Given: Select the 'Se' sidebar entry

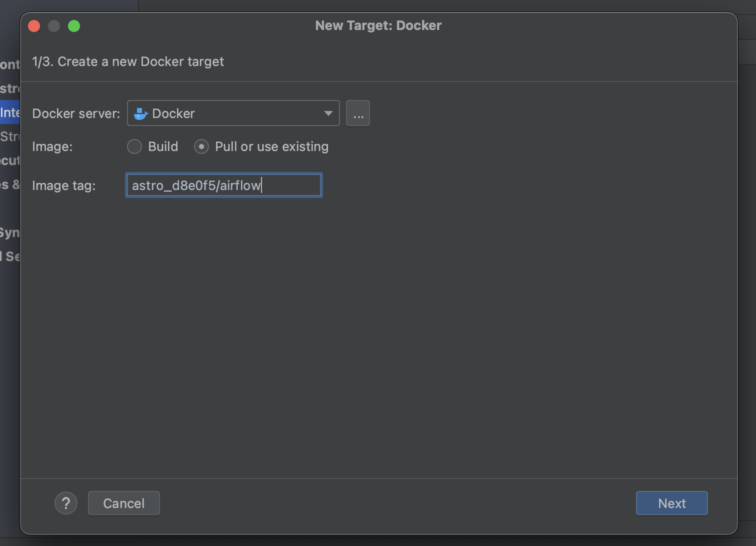Looking at the screenshot, I should coord(10,256).
